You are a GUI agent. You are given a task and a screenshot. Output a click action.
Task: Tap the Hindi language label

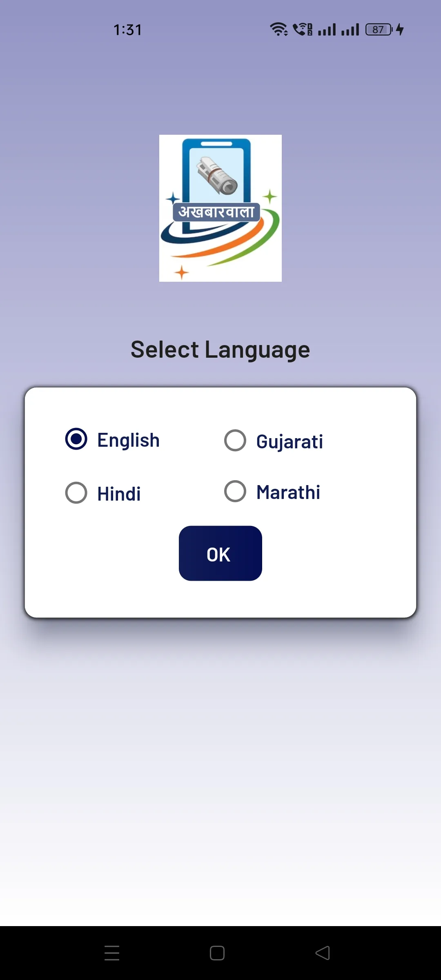pos(119,494)
